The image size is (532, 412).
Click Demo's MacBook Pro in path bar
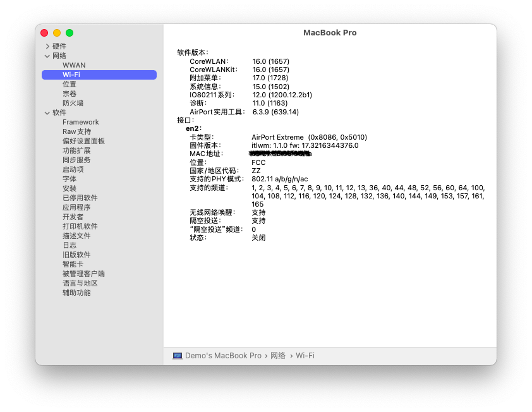click(223, 356)
